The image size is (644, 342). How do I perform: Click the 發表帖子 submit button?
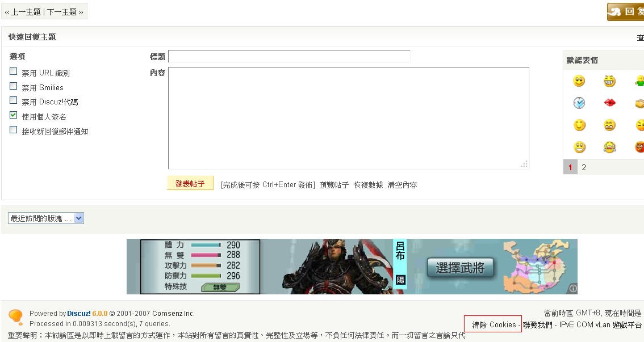click(x=190, y=184)
